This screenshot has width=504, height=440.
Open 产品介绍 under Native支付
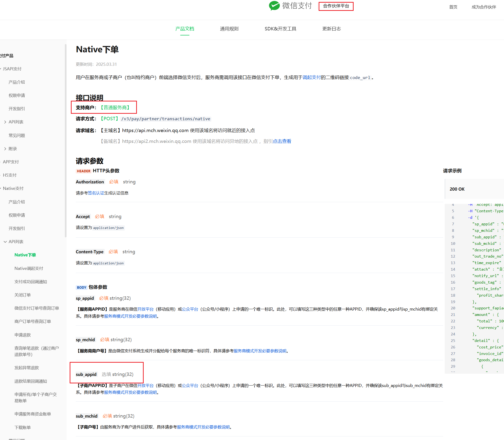point(17,202)
